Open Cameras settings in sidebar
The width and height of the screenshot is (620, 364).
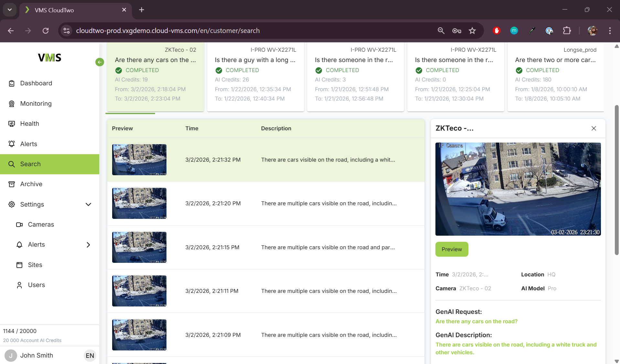click(x=41, y=225)
